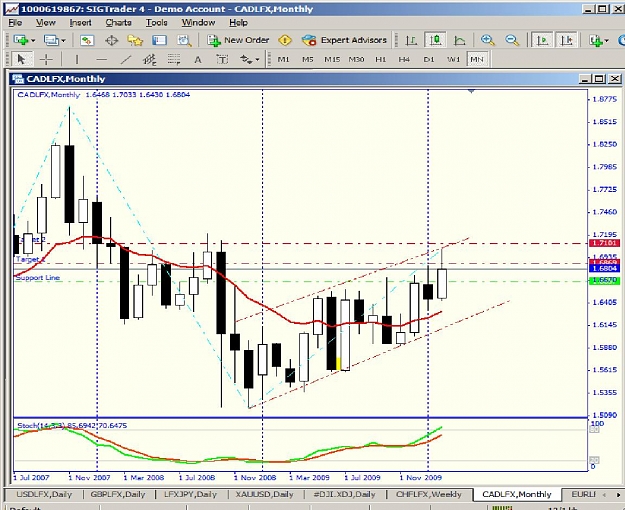Select the arrow cursor tool
The width and height of the screenshot is (625, 510).
click(21, 60)
